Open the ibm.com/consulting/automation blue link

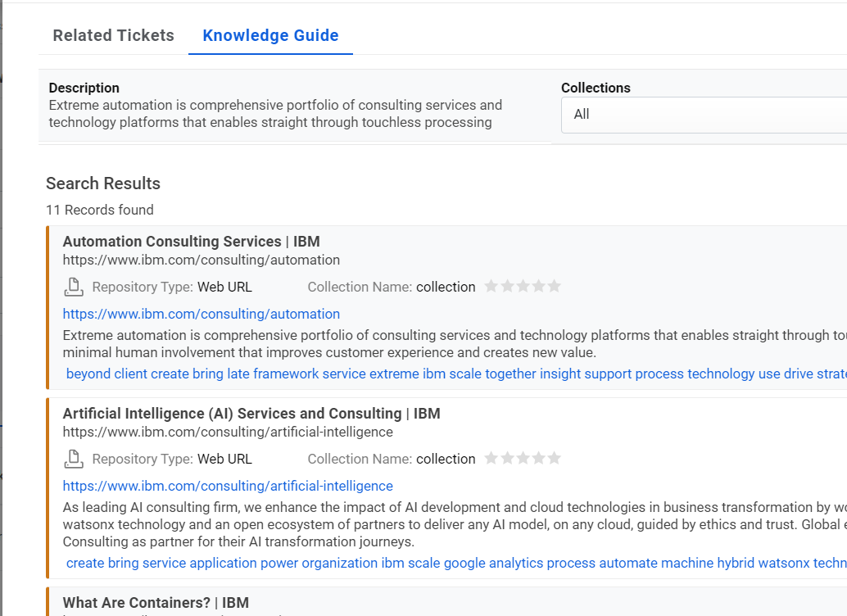(x=202, y=314)
